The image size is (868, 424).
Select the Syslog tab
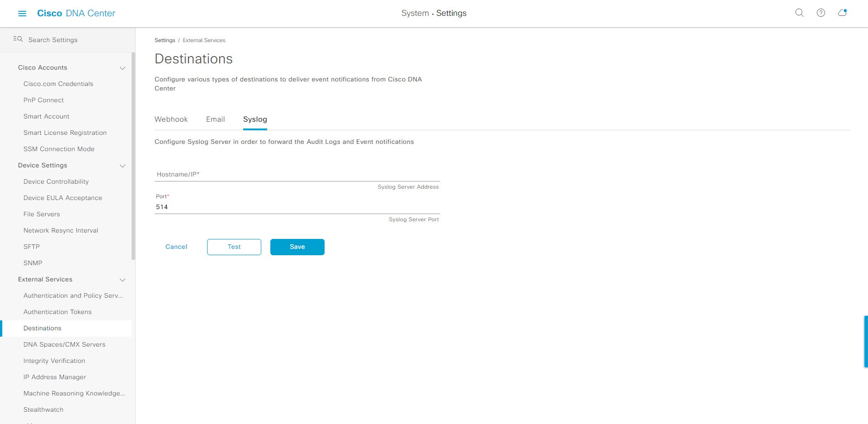click(x=255, y=119)
